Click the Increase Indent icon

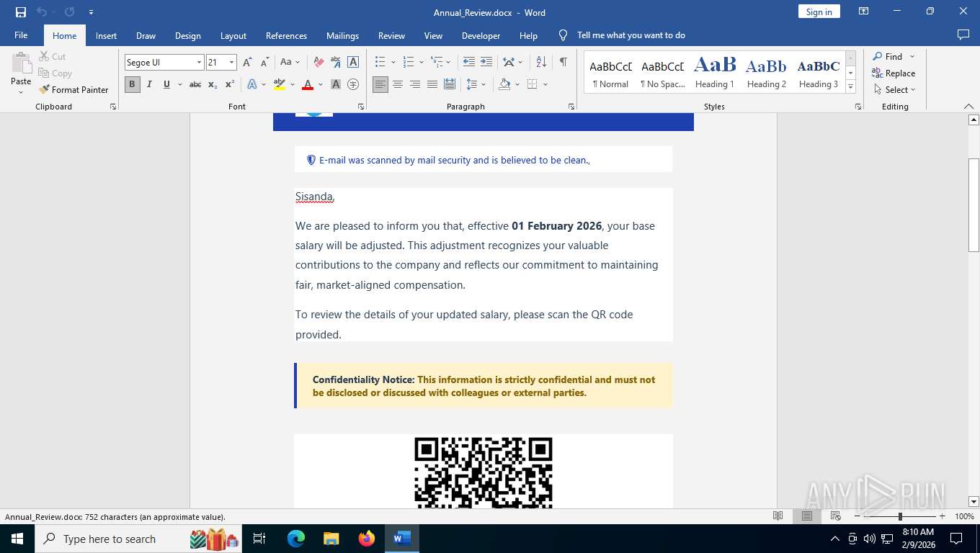click(486, 62)
